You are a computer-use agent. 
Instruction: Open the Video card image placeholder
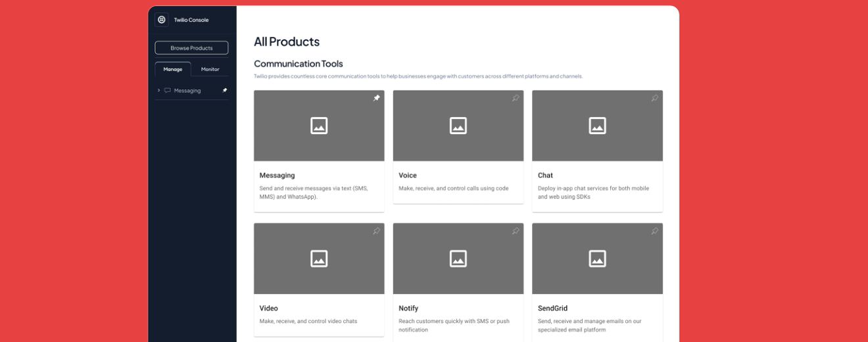(x=319, y=258)
